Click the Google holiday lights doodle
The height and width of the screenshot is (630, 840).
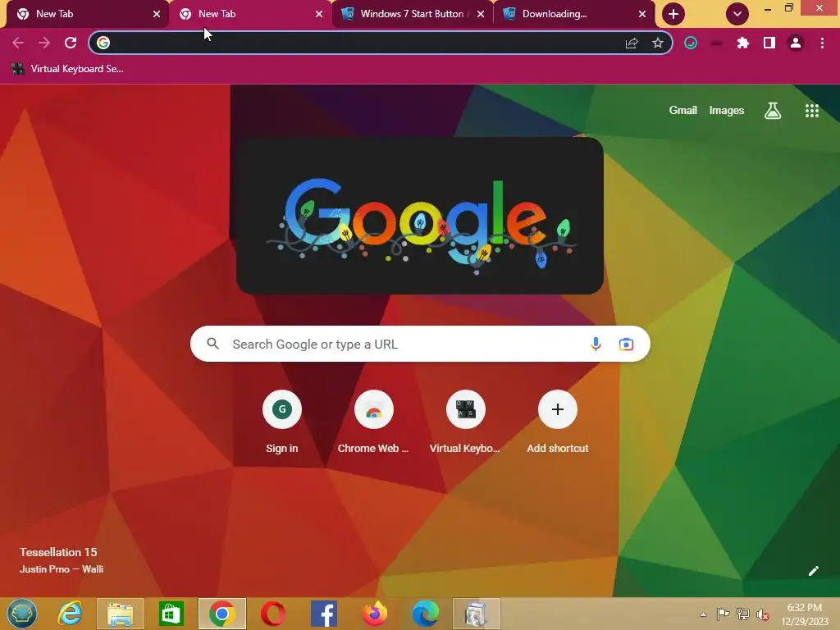420,216
